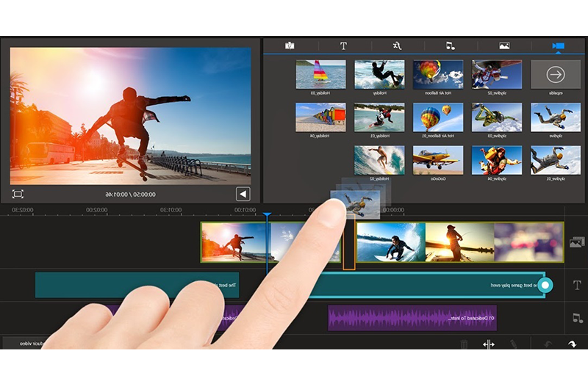The height and width of the screenshot is (392, 588).
Task: Select the Hot Air Balloon thumbnail
Action: coord(437,74)
